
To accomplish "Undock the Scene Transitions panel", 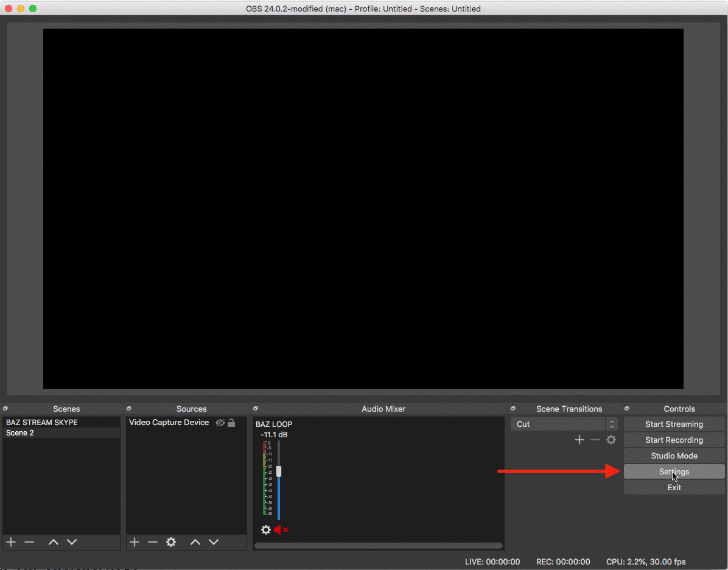I will click(513, 409).
